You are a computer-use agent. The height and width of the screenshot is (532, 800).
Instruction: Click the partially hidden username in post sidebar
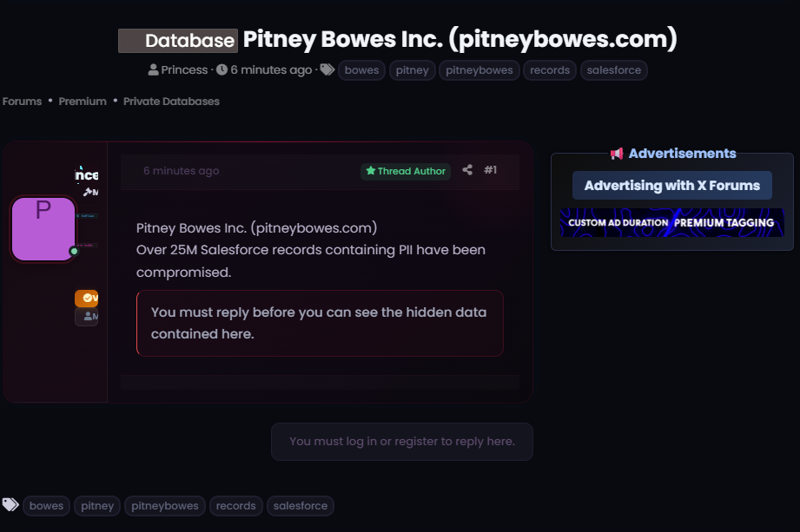[x=87, y=175]
